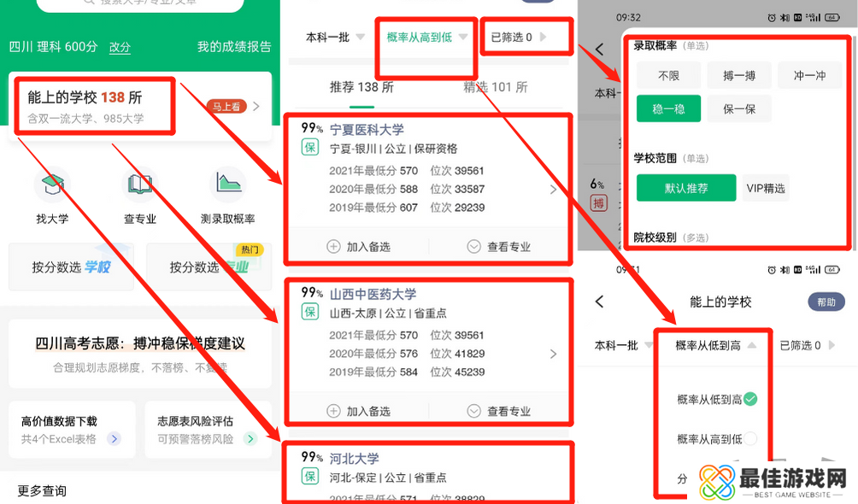
Task: Tap the 帮助 button
Action: pyautogui.click(x=826, y=302)
